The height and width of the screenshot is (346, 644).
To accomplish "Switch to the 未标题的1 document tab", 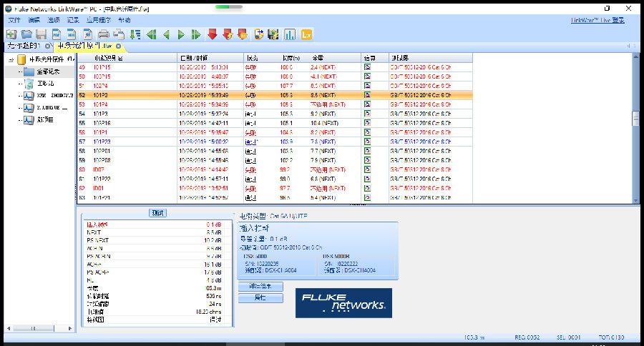I will [24, 46].
